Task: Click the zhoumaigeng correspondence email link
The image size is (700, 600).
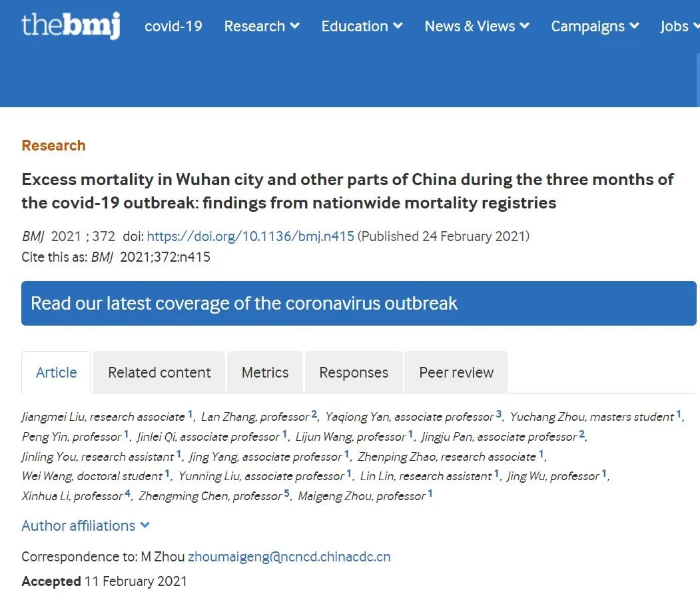Action: click(289, 557)
